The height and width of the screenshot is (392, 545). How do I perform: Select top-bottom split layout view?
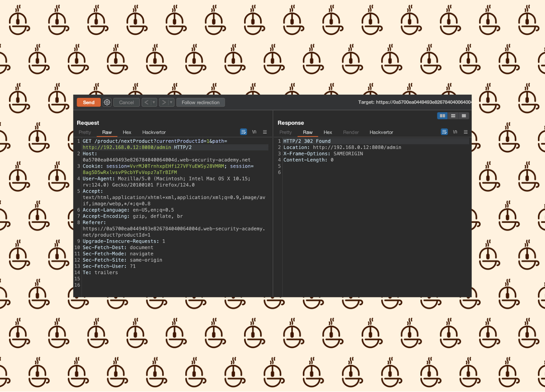(x=453, y=116)
